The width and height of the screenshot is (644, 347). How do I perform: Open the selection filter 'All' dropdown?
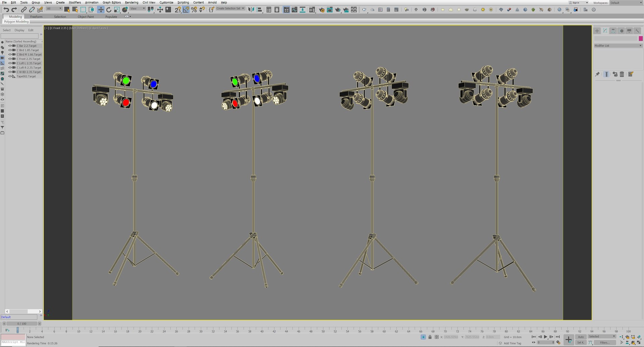coord(54,9)
